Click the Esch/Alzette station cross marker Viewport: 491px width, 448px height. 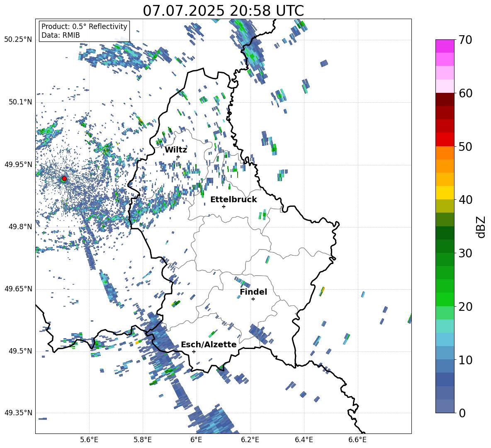pyautogui.click(x=194, y=351)
